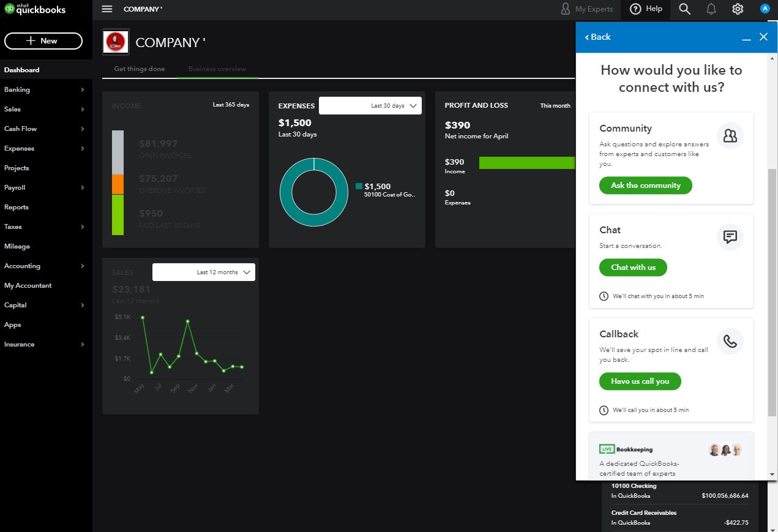Expand the Taxes submenu arrow
The width and height of the screenshot is (778, 532).
coord(83,227)
